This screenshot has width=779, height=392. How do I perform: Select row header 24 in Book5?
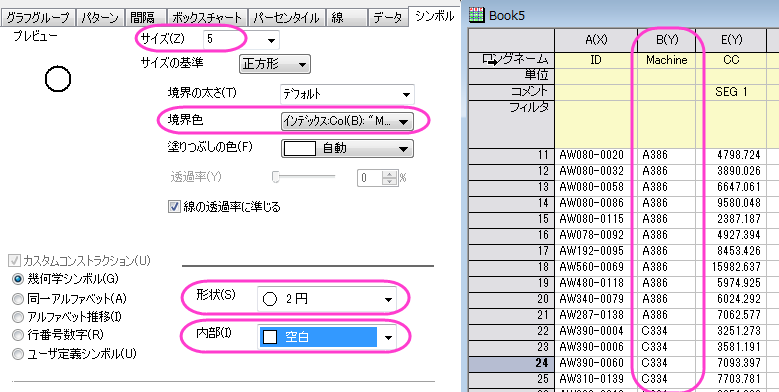(x=512, y=363)
